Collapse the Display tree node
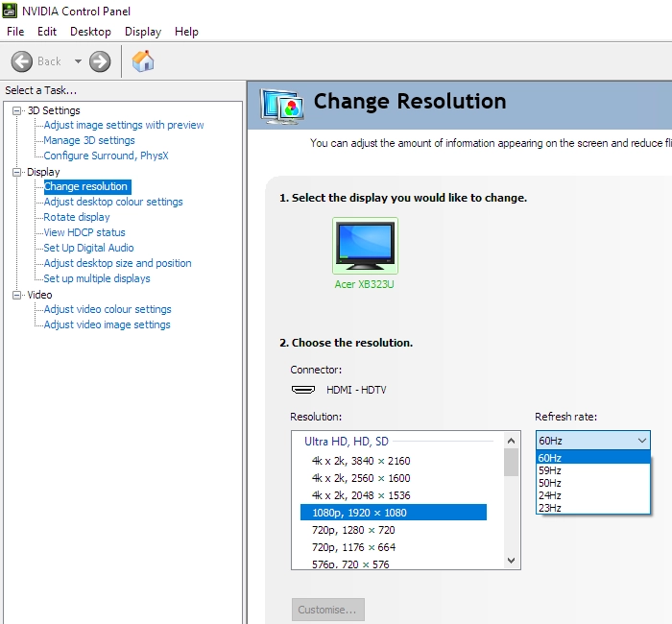This screenshot has width=672, height=624. click(x=16, y=172)
